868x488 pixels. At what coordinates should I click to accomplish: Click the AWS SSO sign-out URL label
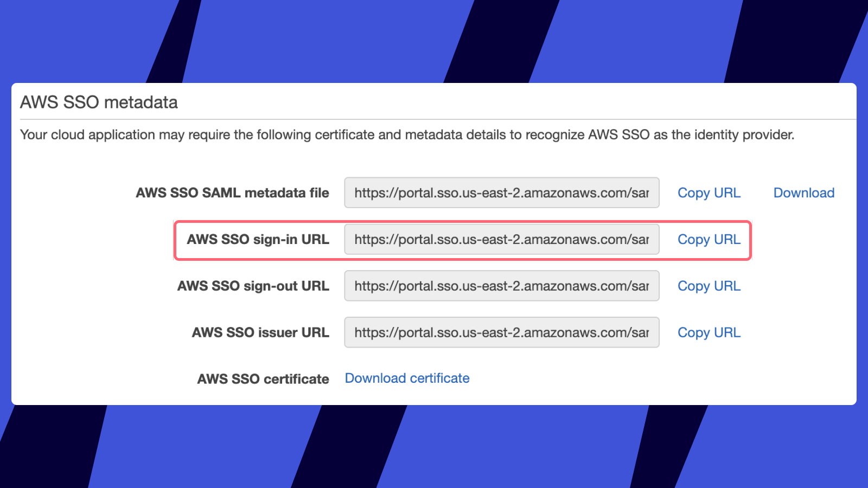(253, 286)
